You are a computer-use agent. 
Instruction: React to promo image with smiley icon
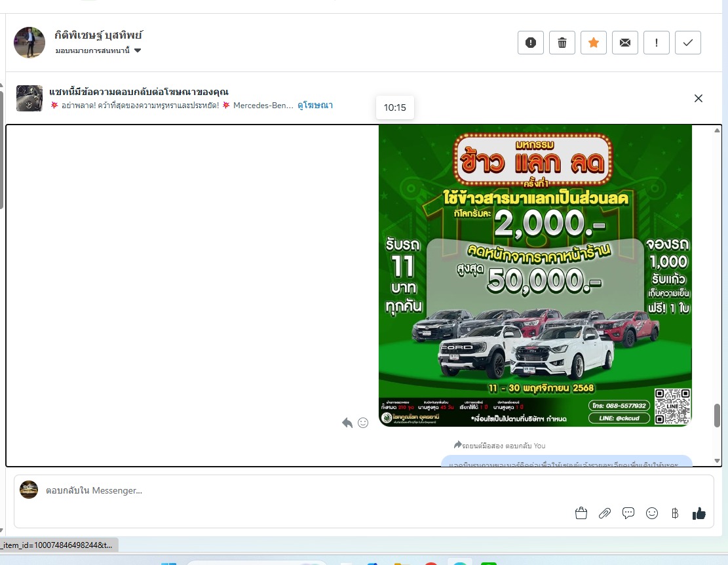pos(363,423)
